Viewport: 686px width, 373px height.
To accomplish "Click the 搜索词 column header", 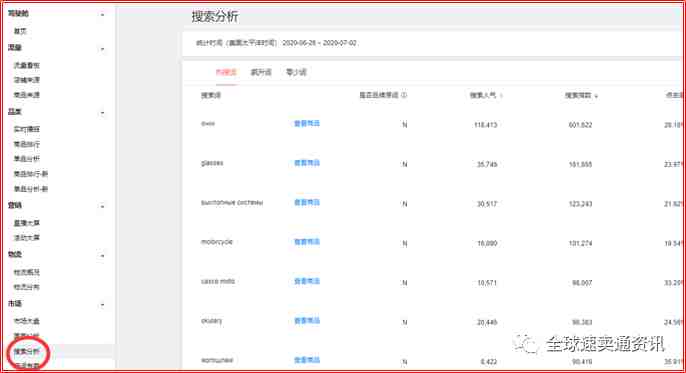I will coord(211,95).
